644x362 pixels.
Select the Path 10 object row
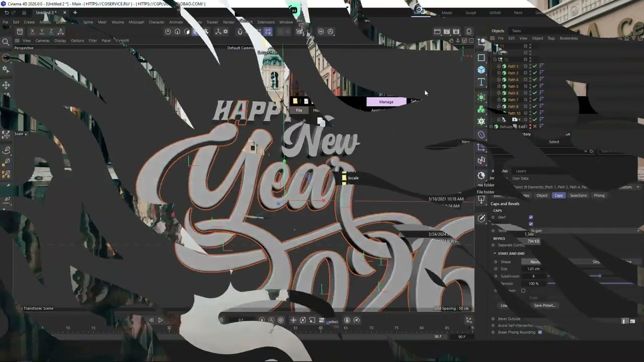pos(514,113)
